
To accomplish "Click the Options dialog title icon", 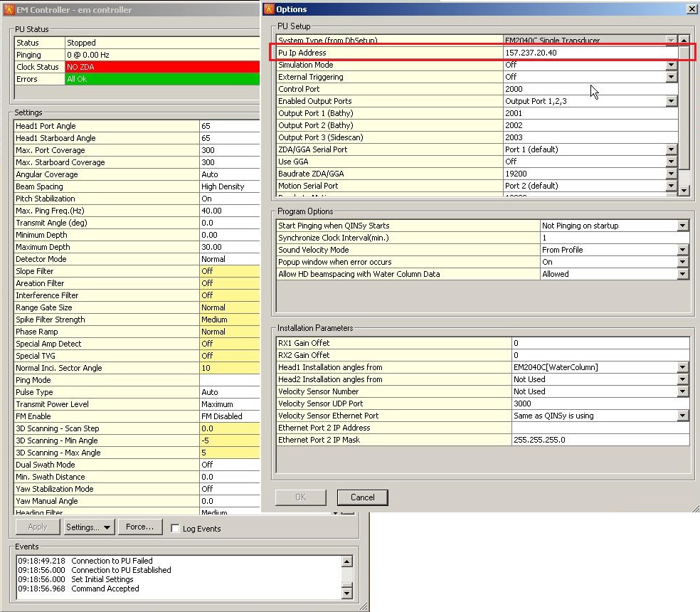I will coord(269,9).
